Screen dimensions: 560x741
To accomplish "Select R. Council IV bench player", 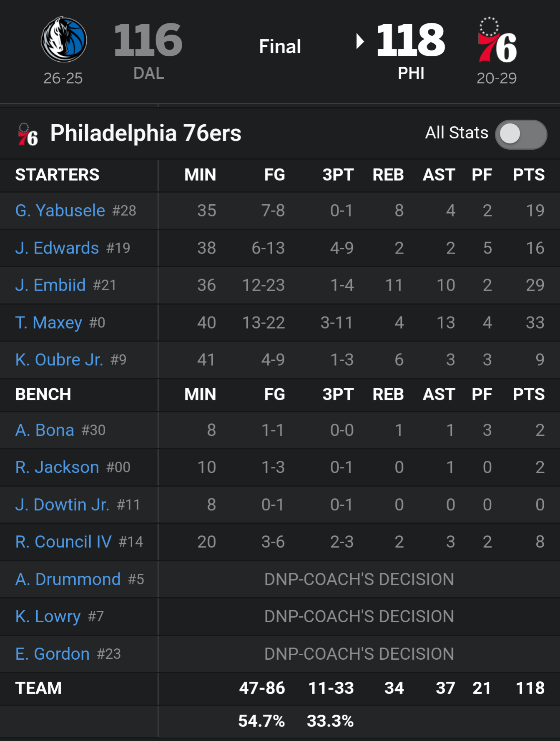I will tap(63, 542).
